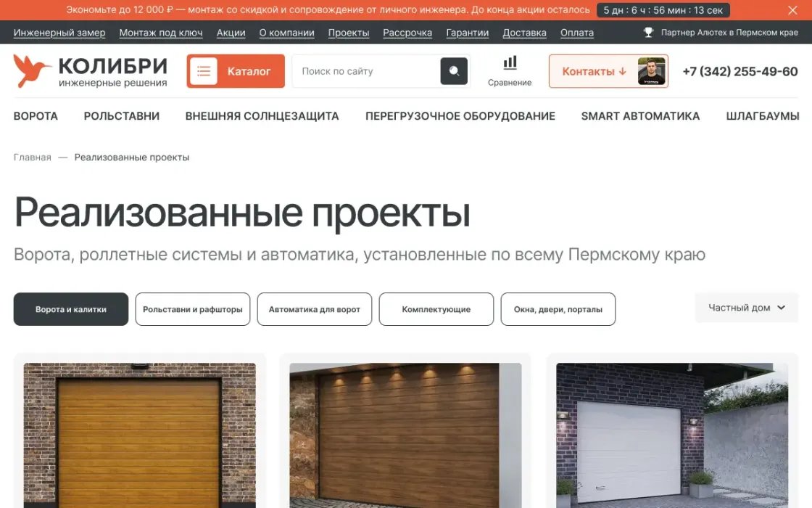The image size is (812, 508).
Task: Open project with golden garage door on brick wall
Action: pos(140,435)
